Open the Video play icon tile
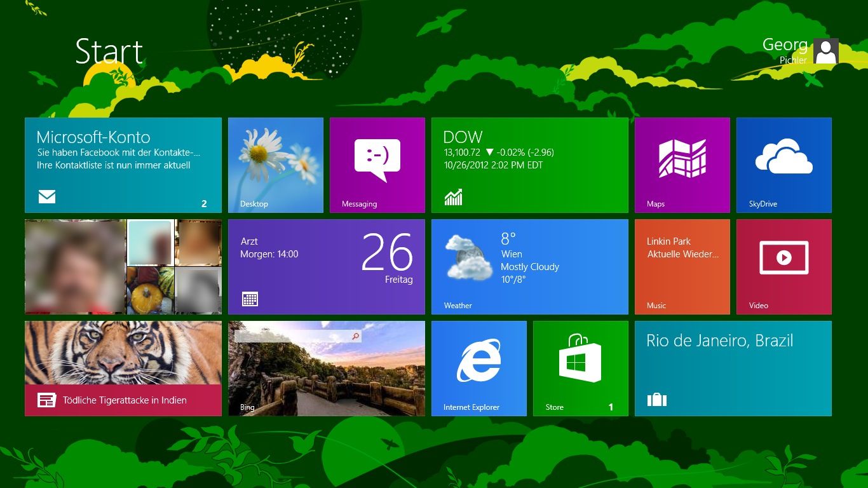868x488 pixels. point(784,258)
